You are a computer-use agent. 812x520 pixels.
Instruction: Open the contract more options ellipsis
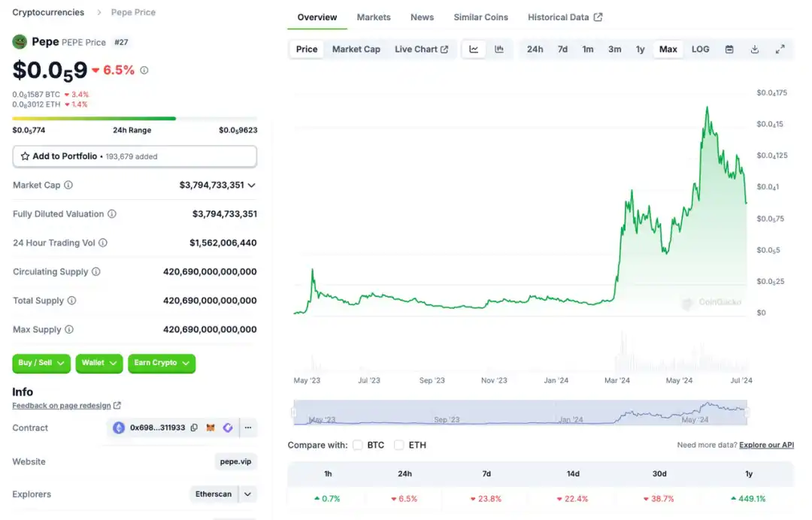point(247,428)
